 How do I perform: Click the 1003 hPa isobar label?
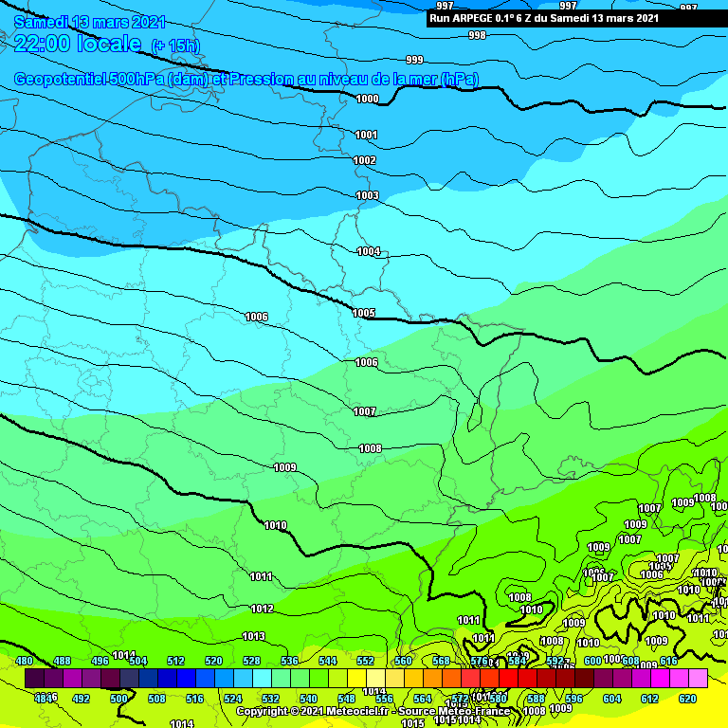[x=367, y=195]
